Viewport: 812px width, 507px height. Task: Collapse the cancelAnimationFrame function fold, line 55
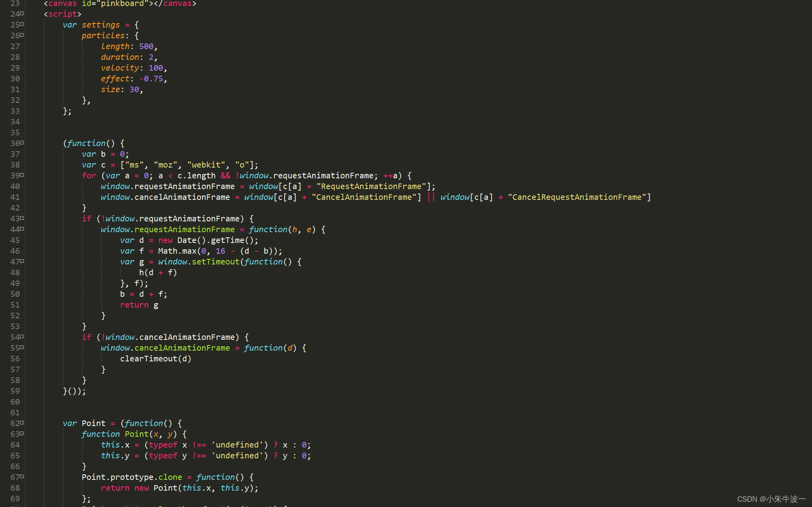22,347
